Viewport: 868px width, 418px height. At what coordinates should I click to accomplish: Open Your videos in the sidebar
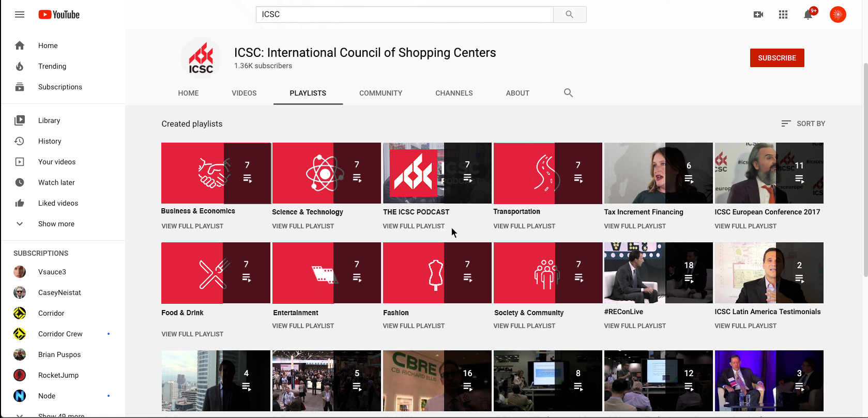tap(63, 162)
